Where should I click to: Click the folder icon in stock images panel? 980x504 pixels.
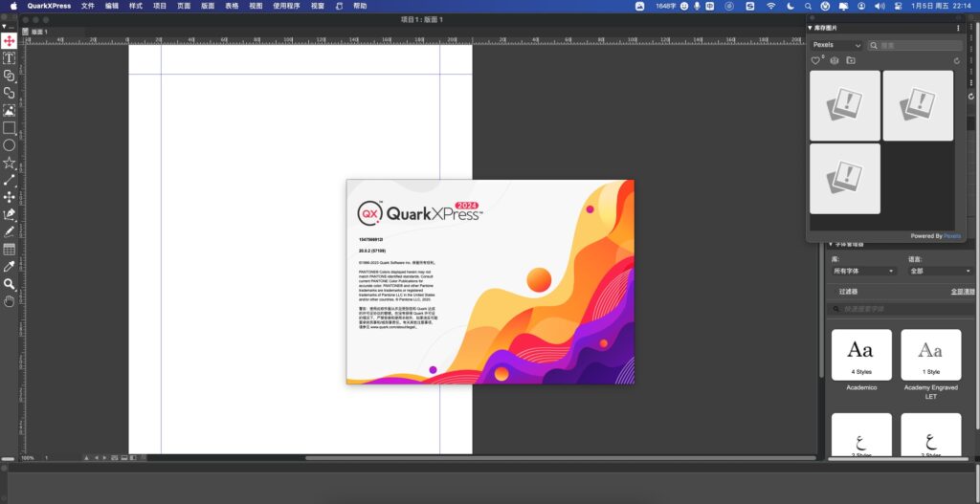851,60
